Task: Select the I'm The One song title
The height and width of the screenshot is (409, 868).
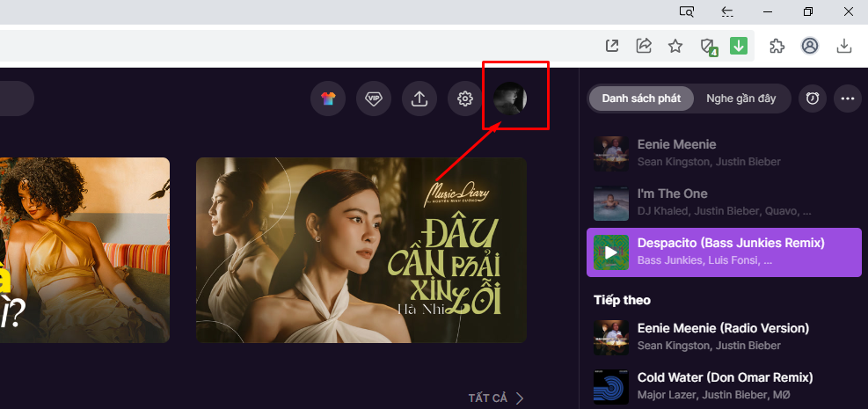Action: [x=673, y=194]
